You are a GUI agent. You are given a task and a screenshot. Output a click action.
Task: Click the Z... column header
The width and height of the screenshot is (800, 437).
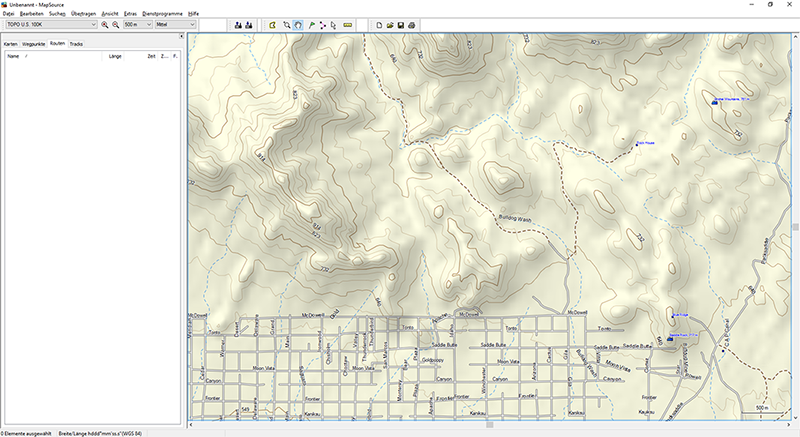point(164,56)
